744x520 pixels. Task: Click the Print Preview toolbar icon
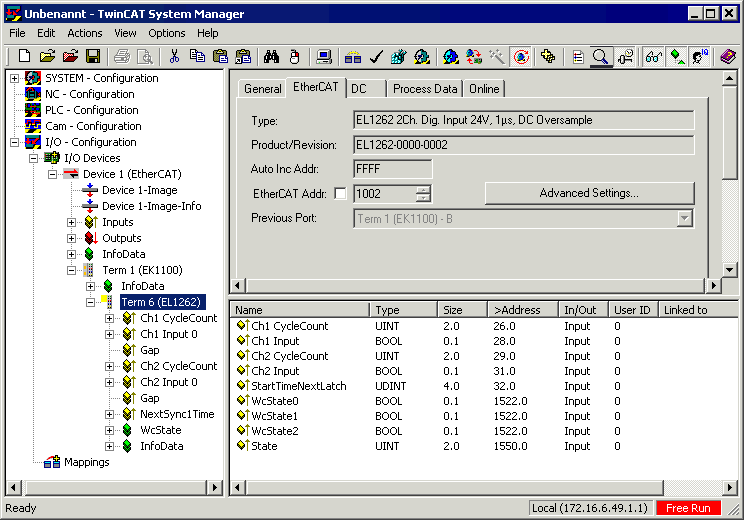pos(145,56)
